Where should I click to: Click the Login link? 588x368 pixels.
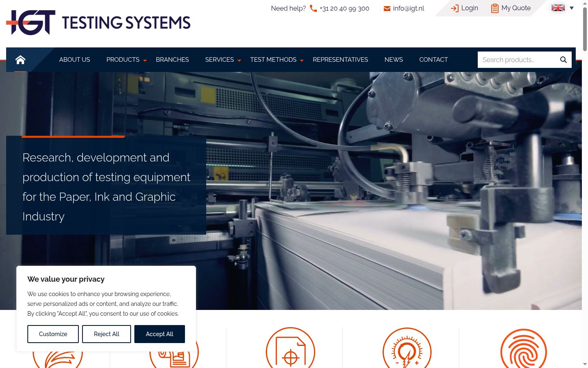tap(470, 8)
